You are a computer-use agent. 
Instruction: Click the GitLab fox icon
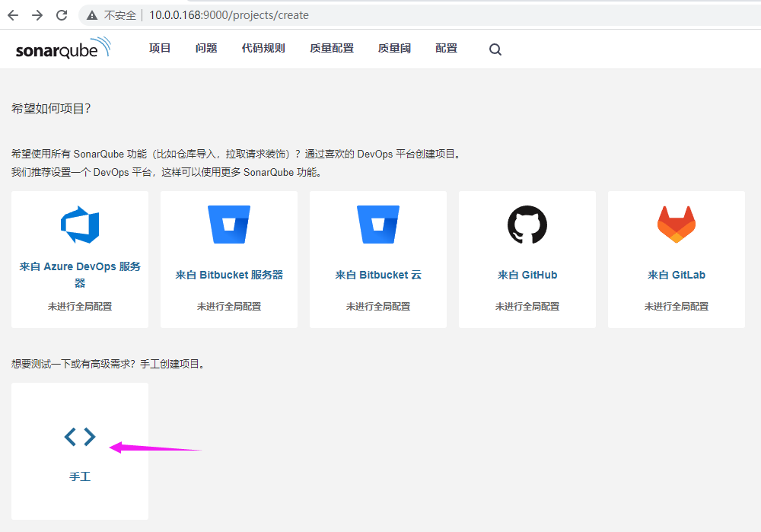[x=677, y=225]
